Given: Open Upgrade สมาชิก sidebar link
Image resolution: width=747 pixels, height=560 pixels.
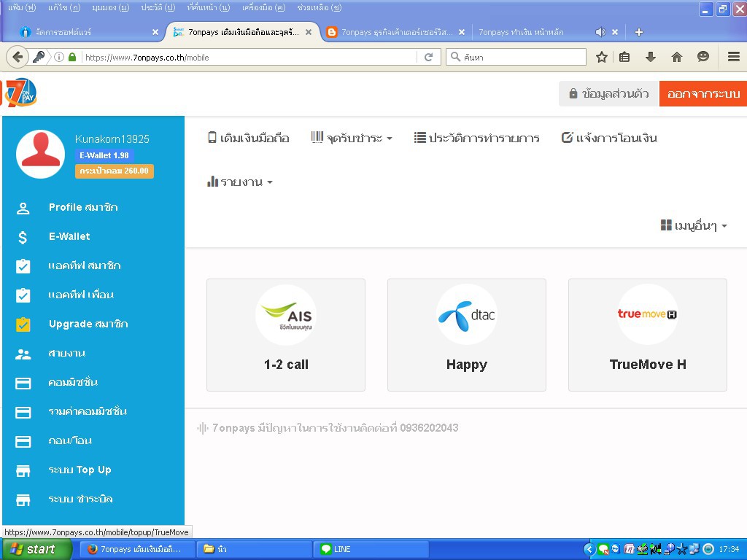Looking at the screenshot, I should pyautogui.click(x=88, y=324).
